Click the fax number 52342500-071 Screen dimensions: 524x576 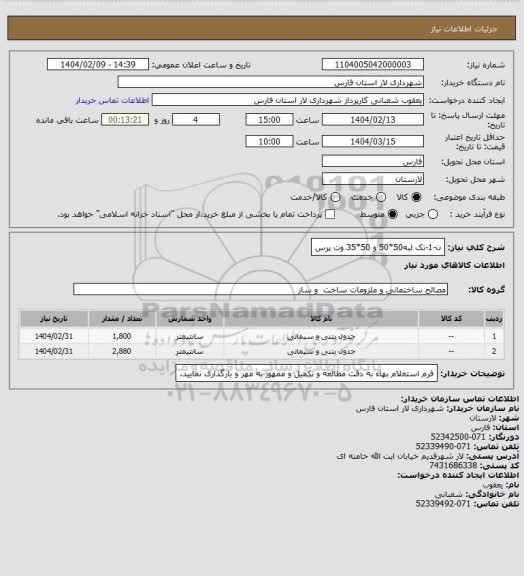(458, 437)
